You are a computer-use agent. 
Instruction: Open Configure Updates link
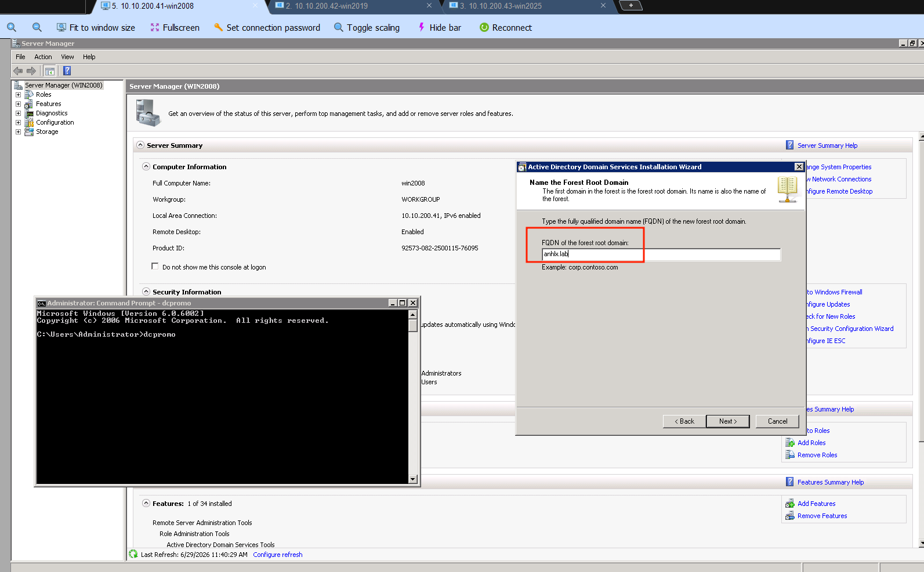[828, 304]
